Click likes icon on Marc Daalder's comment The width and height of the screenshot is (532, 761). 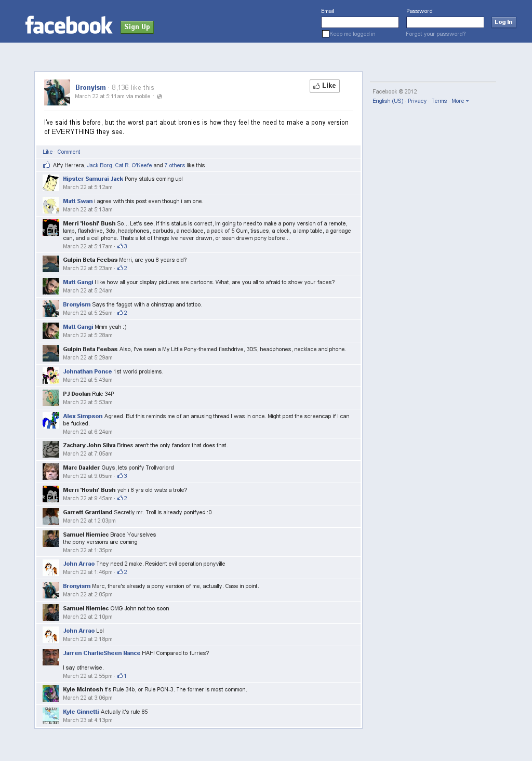120,476
